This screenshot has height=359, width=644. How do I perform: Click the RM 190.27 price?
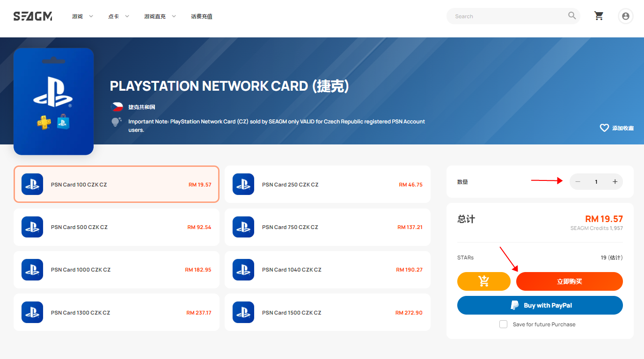point(409,270)
